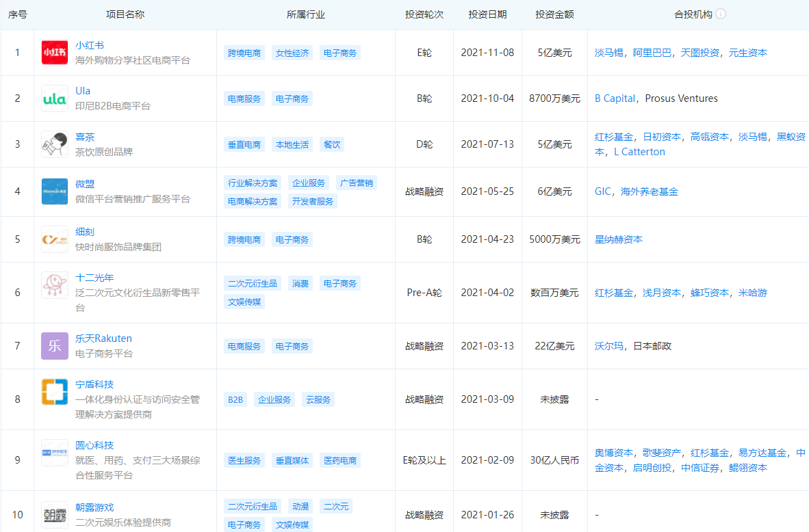Select the 跨境电商 industry tag
Image resolution: width=809 pixels, height=532 pixels.
point(244,53)
